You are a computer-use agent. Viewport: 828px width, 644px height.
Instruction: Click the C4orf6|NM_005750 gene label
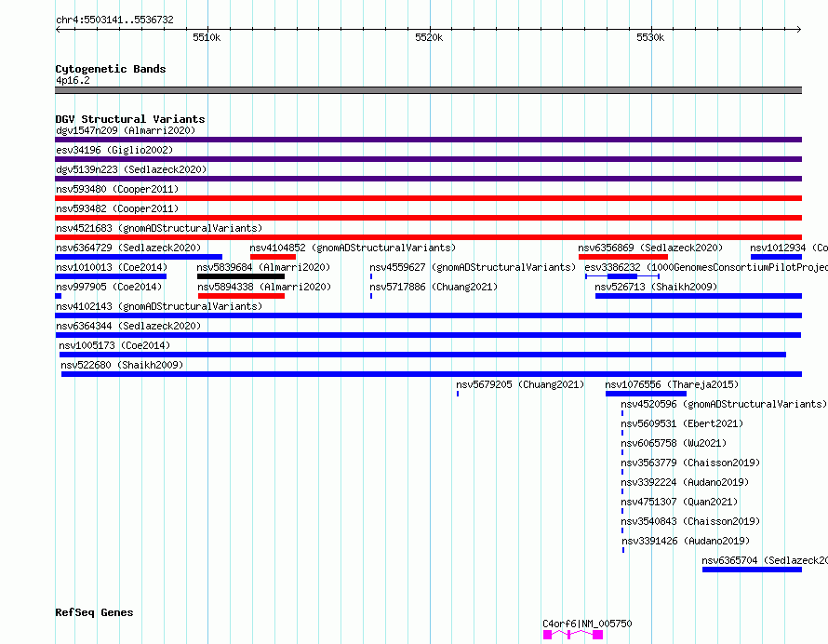[x=587, y=624]
